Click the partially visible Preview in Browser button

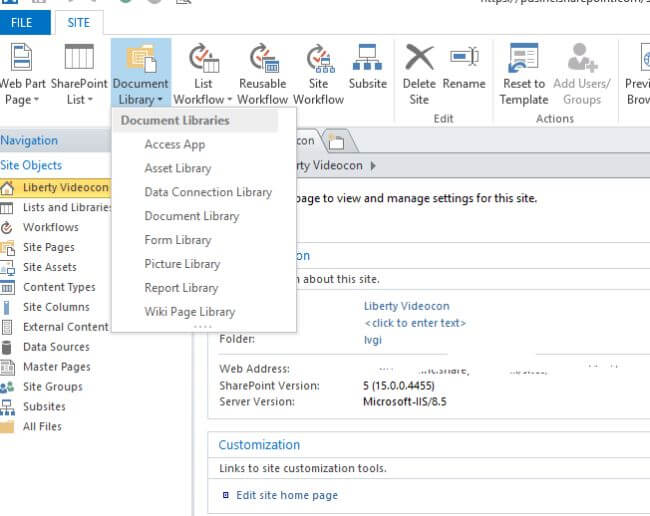pos(638,75)
